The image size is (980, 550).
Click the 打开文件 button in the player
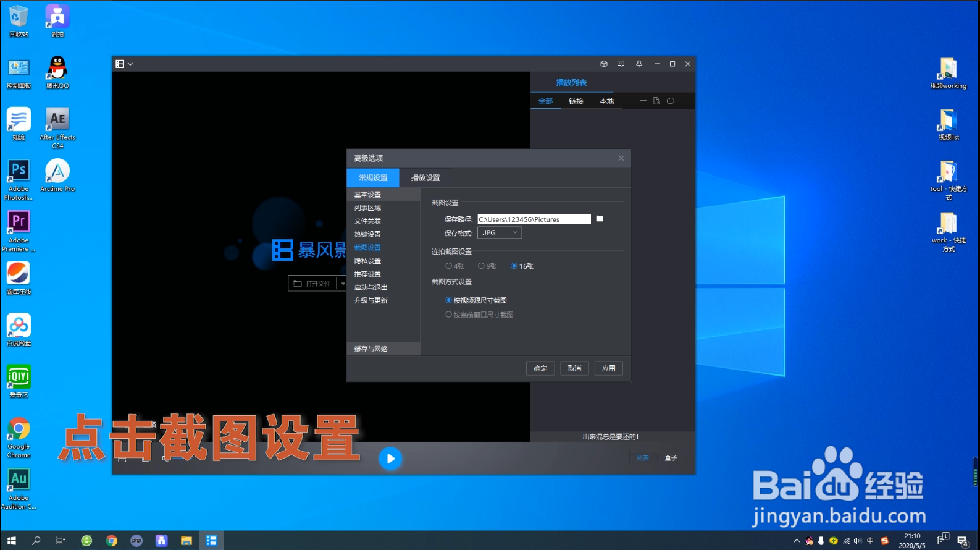312,284
